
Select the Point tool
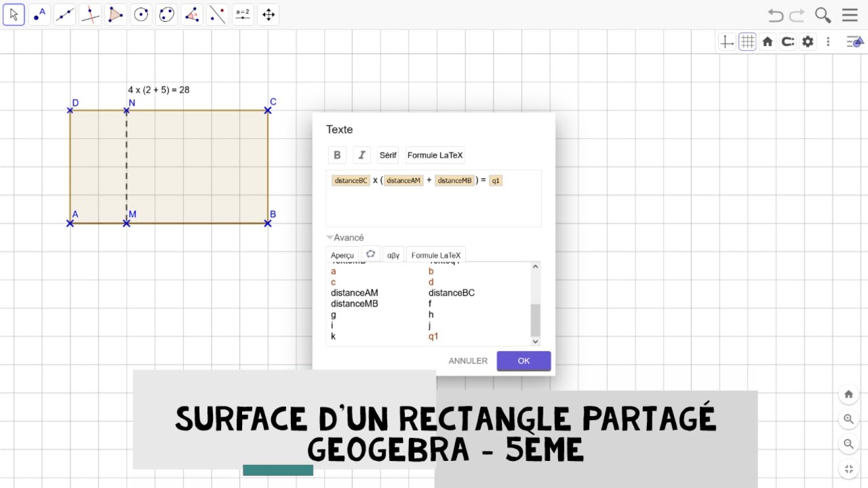[39, 14]
